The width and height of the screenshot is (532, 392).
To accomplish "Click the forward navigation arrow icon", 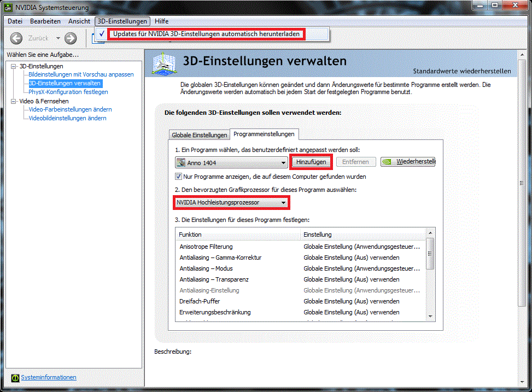I will coord(71,38).
